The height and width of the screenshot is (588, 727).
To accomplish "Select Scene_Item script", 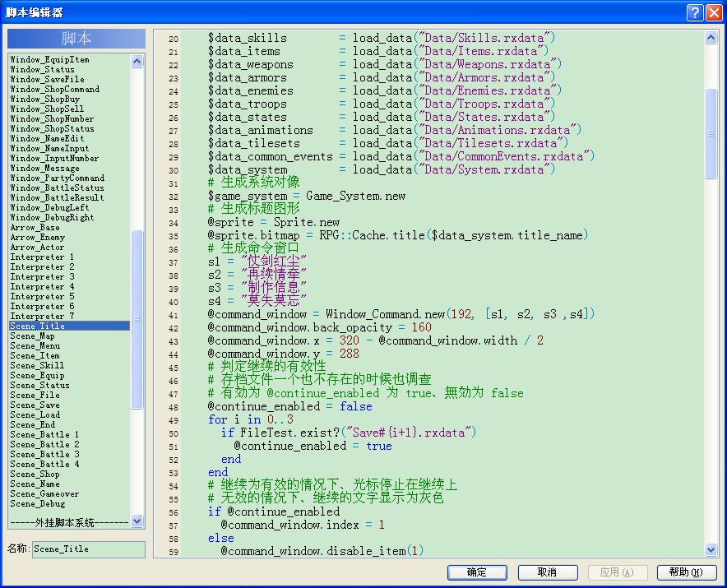I will click(35, 355).
